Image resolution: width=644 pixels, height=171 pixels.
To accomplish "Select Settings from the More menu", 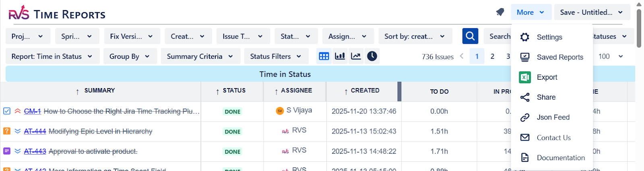I will point(552,37).
